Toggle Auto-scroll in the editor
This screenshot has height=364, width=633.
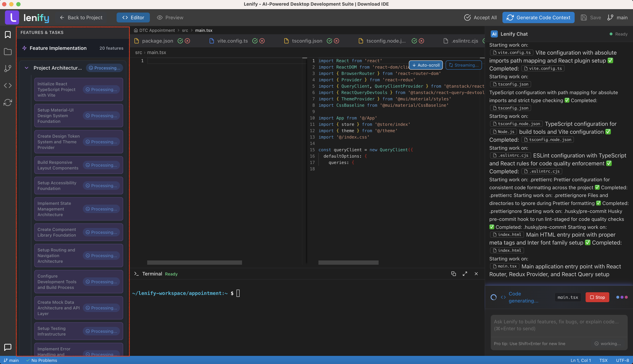(x=426, y=65)
